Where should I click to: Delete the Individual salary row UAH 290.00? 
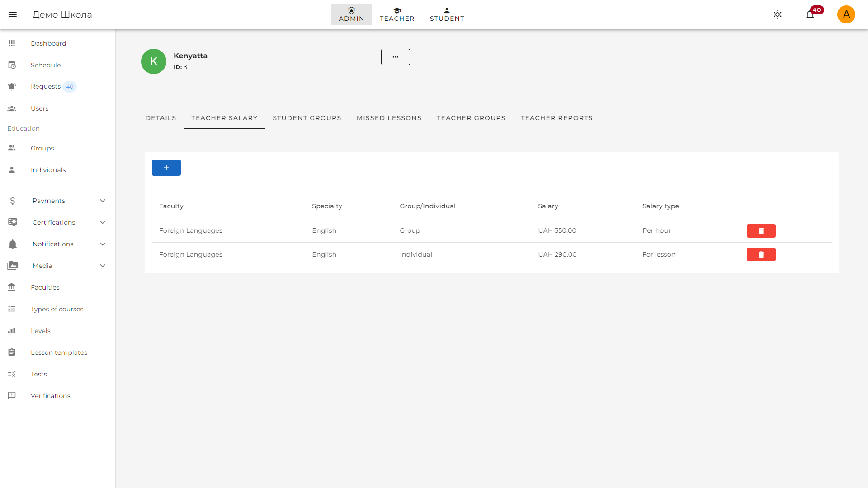point(761,254)
